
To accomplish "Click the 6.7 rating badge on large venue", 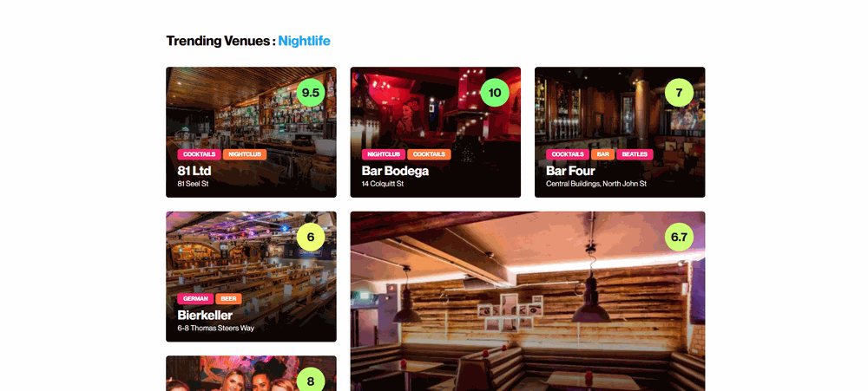I will point(680,238).
